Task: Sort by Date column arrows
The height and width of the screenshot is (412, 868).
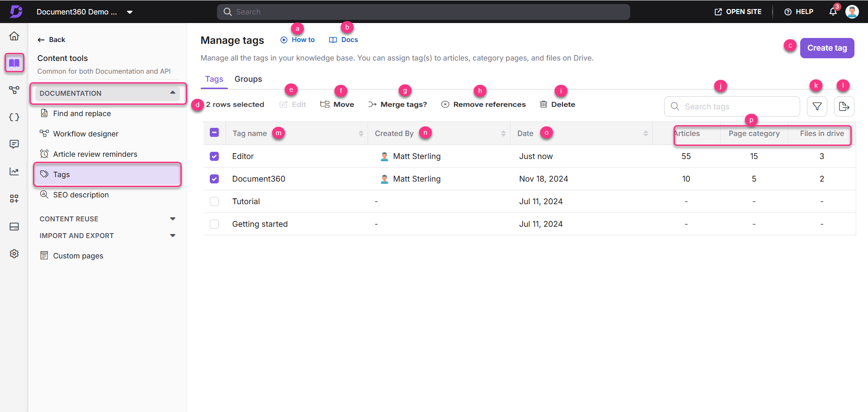Action: (x=646, y=133)
